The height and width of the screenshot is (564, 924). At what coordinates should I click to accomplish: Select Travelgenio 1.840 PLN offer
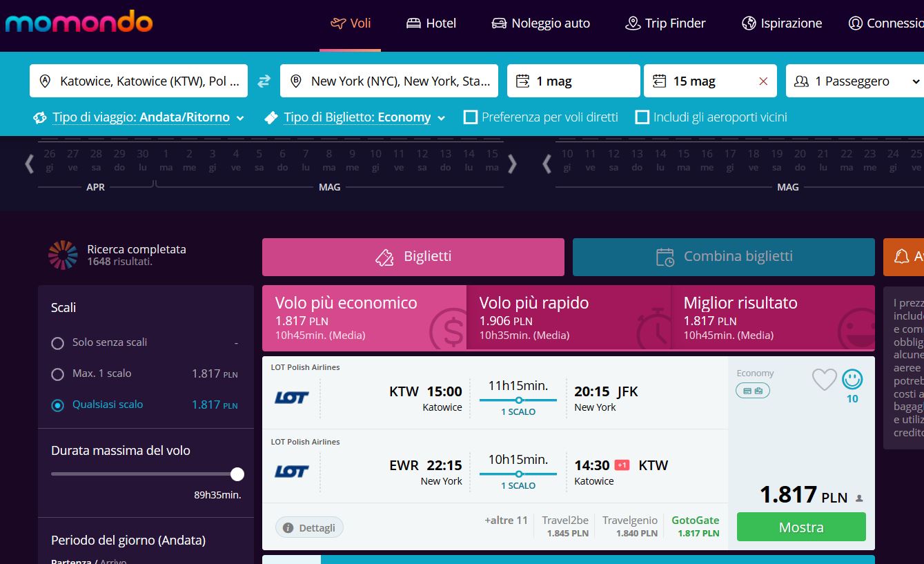point(630,526)
